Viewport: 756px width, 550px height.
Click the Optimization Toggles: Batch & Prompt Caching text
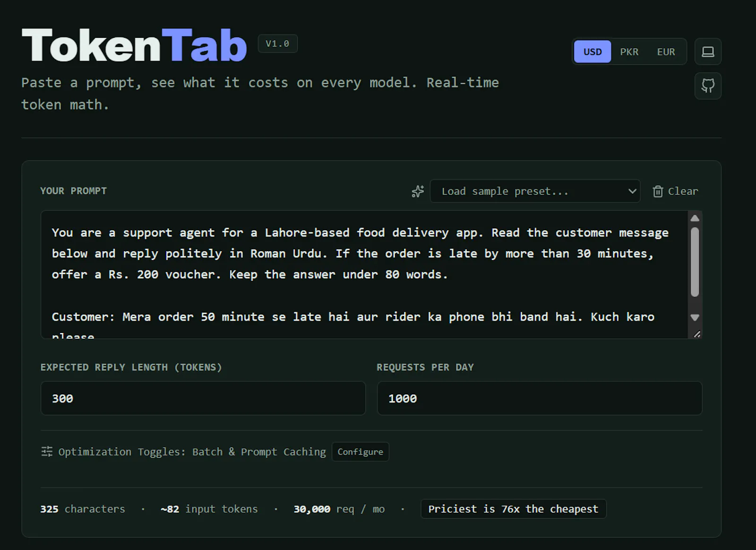pos(192,452)
